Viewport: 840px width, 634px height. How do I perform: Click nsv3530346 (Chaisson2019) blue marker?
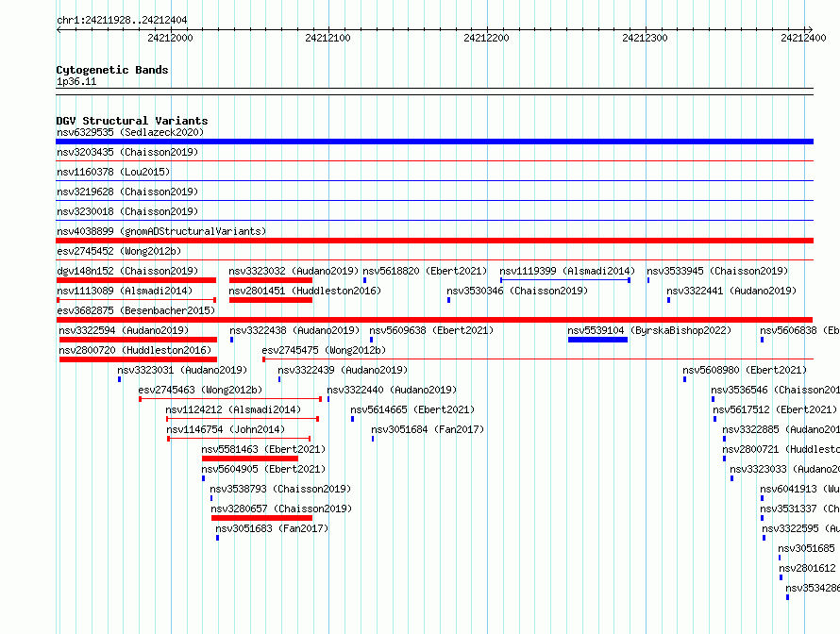pos(449,300)
